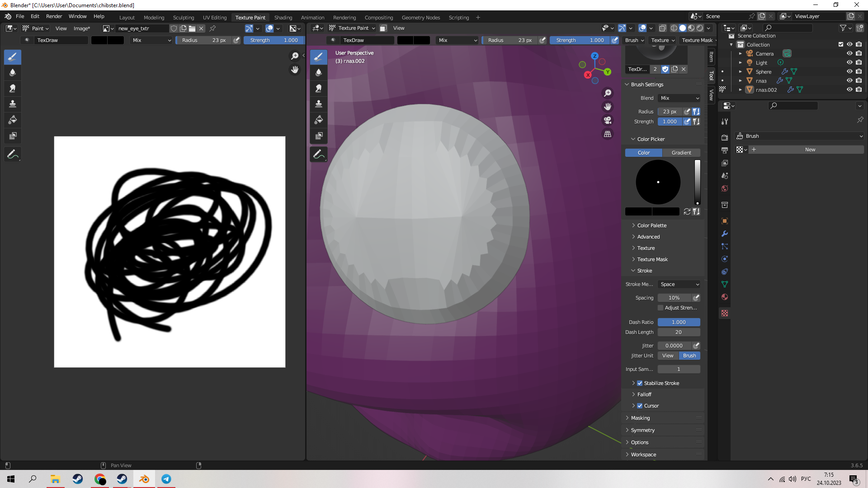Switch to the Shading workspace tab
The width and height of the screenshot is (868, 488).
[283, 18]
